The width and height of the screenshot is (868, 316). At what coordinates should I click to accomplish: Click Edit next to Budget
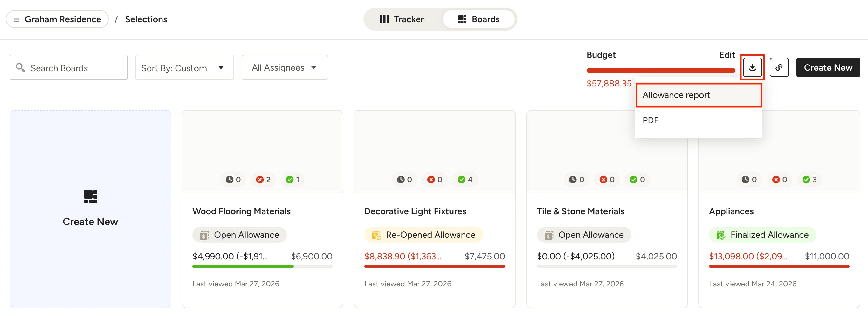tap(727, 55)
